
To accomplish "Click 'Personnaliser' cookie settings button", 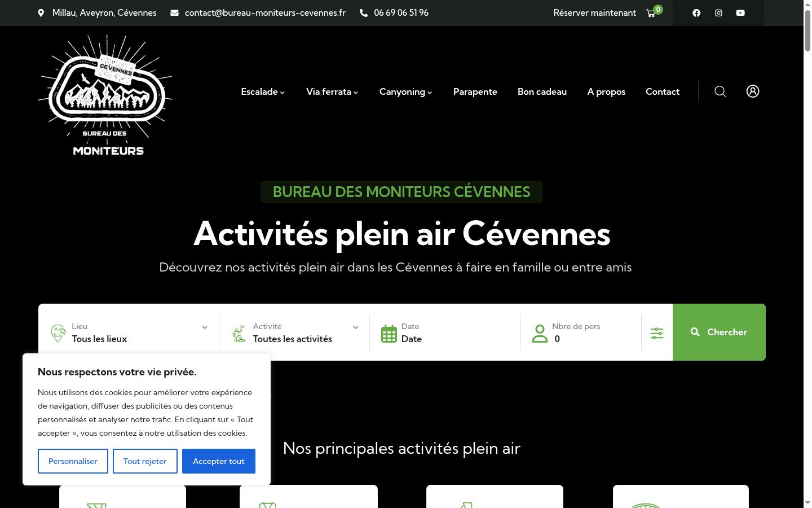I will coord(73,461).
